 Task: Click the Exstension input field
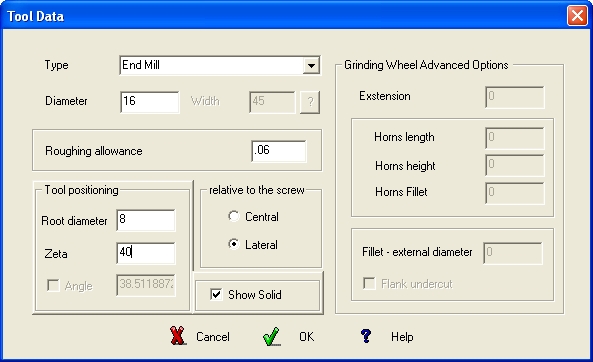pos(515,97)
